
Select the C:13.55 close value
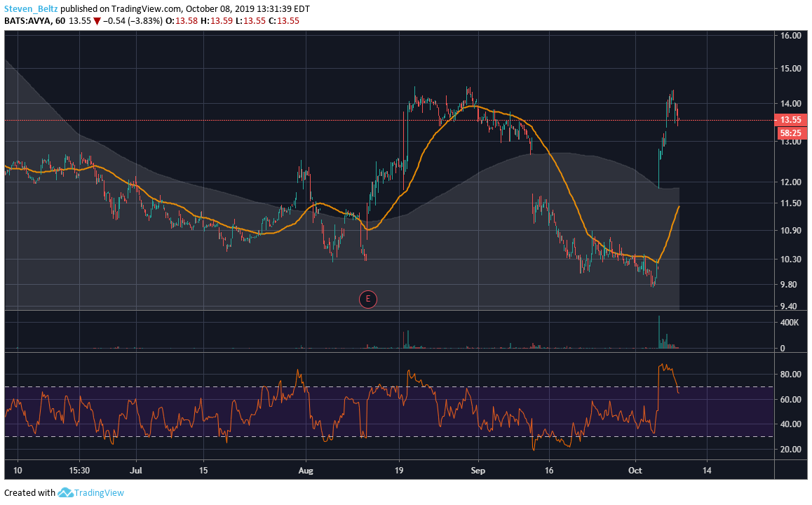[x=283, y=21]
